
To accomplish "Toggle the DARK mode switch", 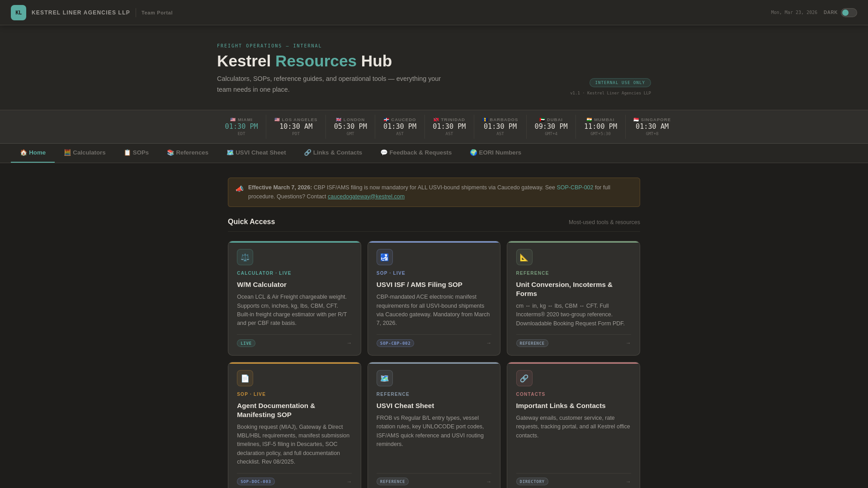I will [849, 13].
